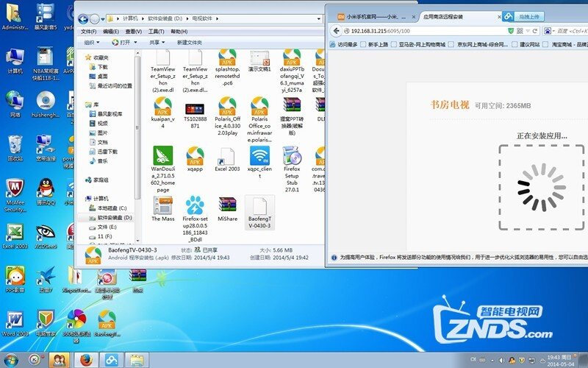Select The Mass file
Screen dimensions: 588x368
tap(162, 208)
